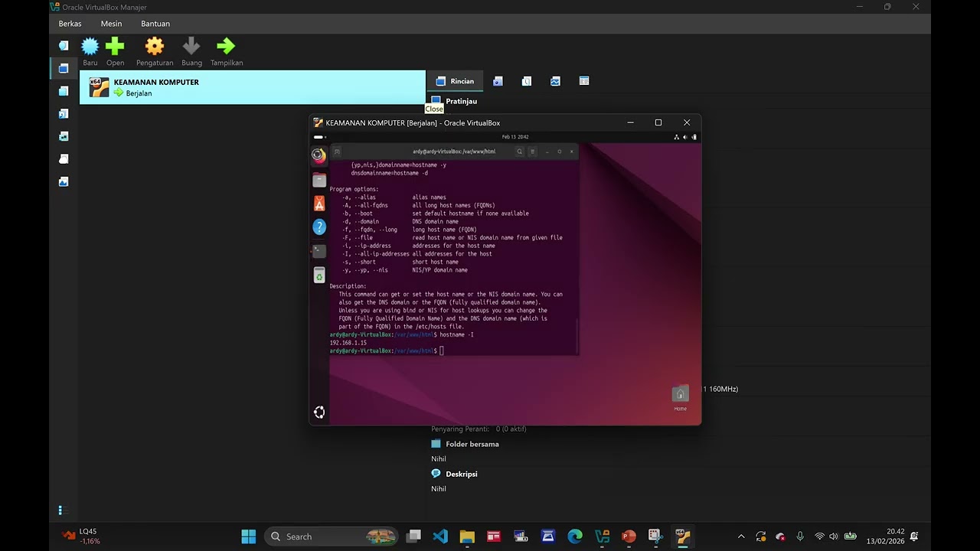This screenshot has height=551, width=980.
Task: Open Pengaturan gear settings icon
Action: 155,47
